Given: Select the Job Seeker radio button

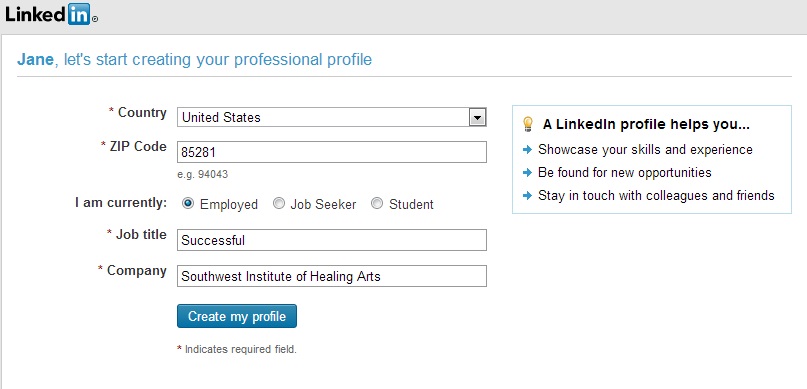Looking at the screenshot, I should coord(278,204).
